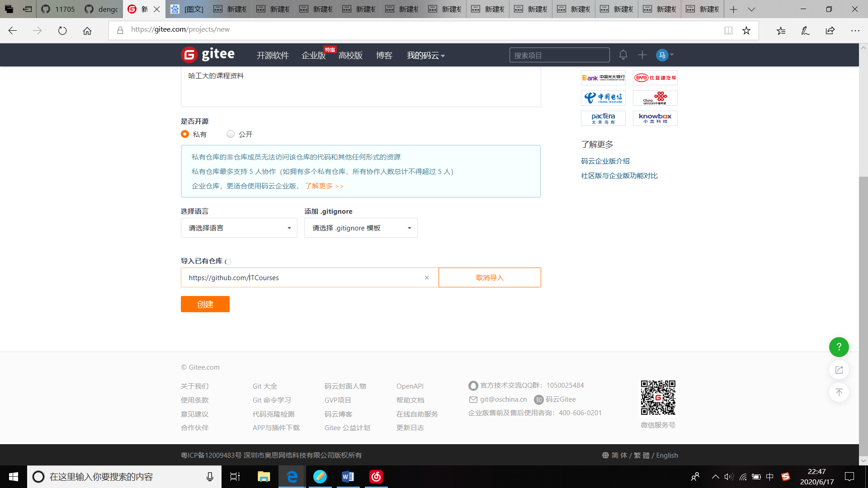
Task: Select the 公开 radio button
Action: [x=231, y=134]
